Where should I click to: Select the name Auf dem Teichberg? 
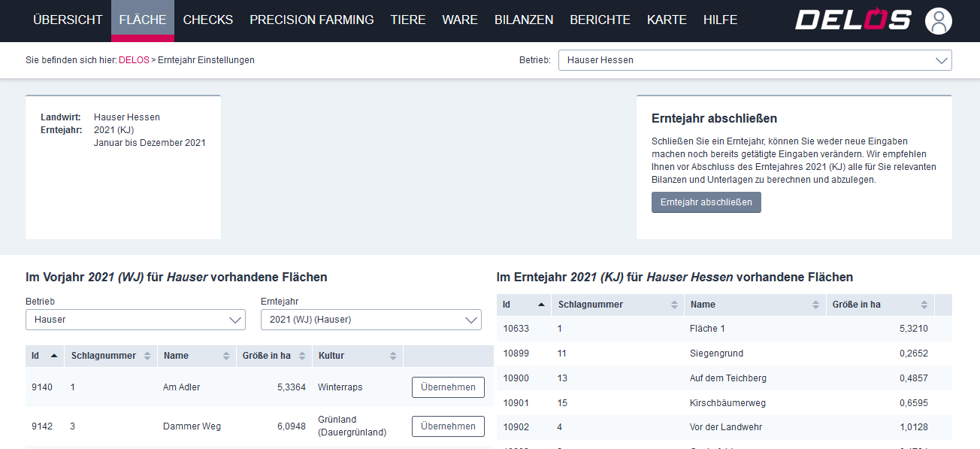pyautogui.click(x=728, y=378)
